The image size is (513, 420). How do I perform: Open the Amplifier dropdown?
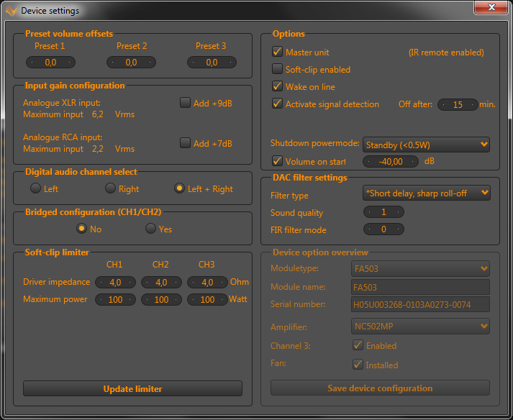(421, 327)
